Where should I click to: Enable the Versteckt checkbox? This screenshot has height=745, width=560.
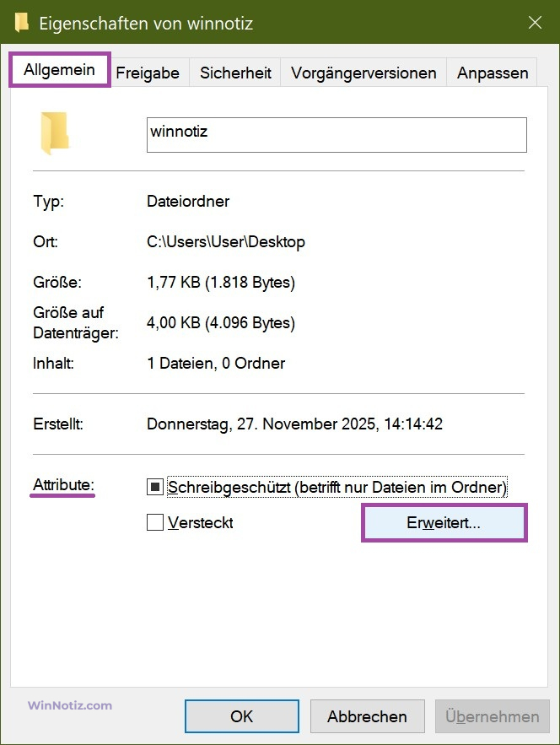155,522
